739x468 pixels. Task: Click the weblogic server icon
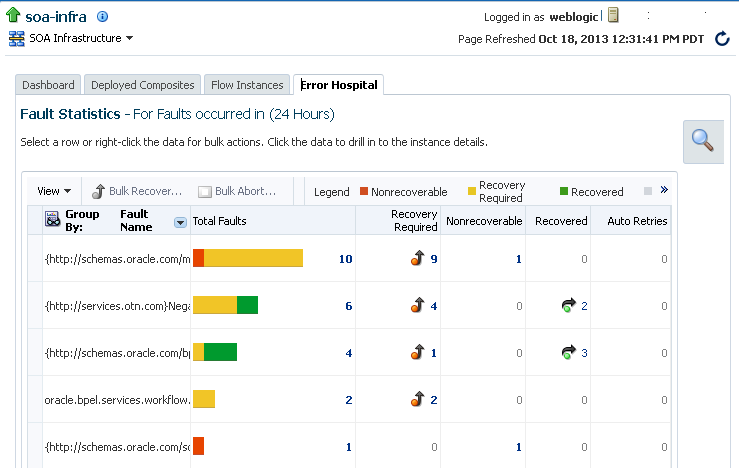click(613, 16)
